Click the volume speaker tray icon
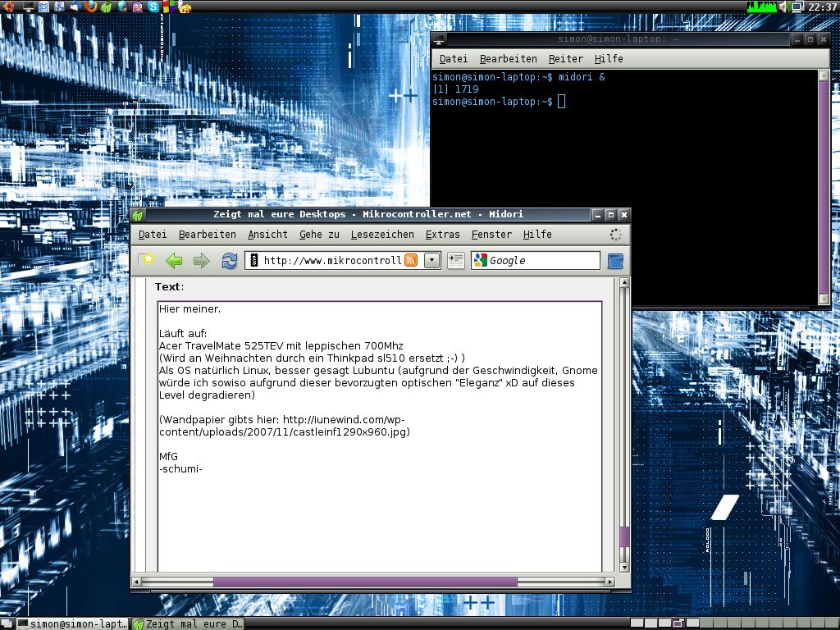The image size is (840, 630). [x=785, y=7]
